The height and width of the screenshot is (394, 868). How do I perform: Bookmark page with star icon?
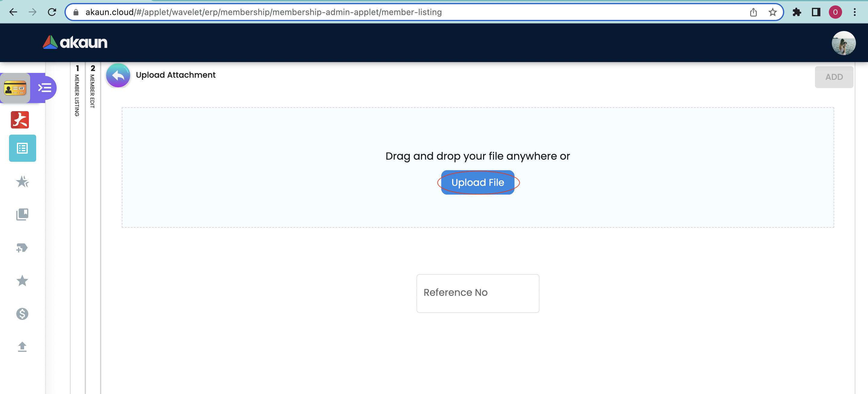(772, 12)
